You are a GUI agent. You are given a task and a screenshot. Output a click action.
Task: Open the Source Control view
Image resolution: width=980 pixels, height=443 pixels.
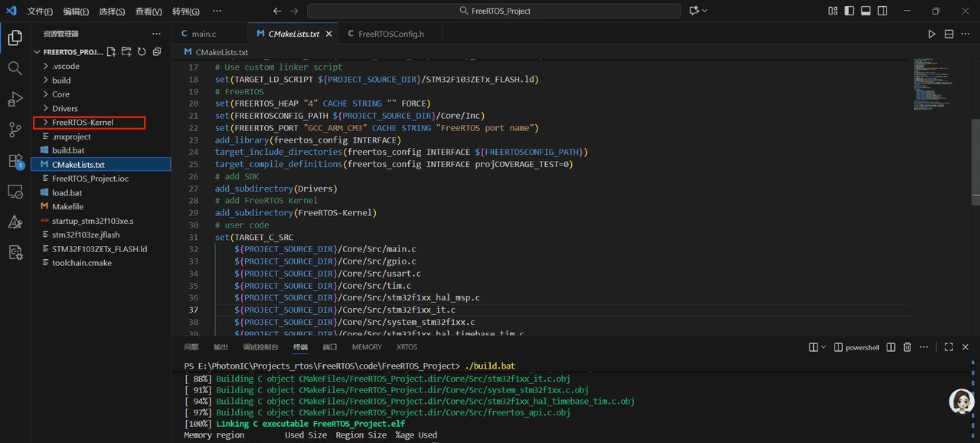(15, 130)
